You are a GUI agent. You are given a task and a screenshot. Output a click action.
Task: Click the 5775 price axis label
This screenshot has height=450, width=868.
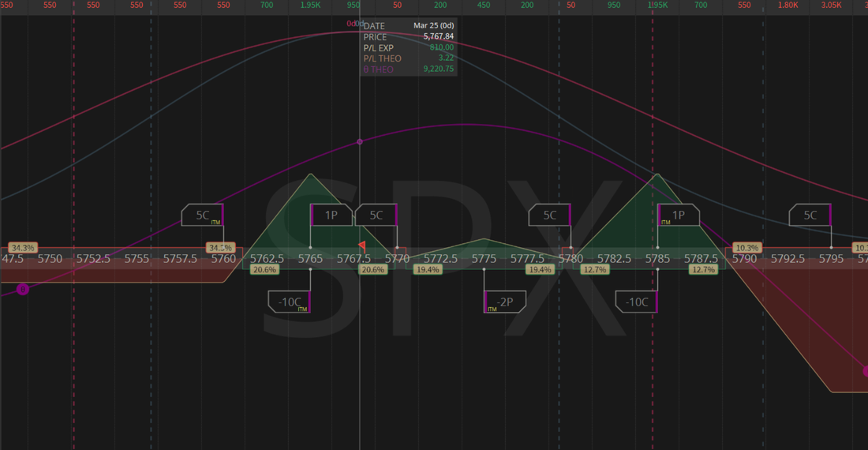coord(485,258)
